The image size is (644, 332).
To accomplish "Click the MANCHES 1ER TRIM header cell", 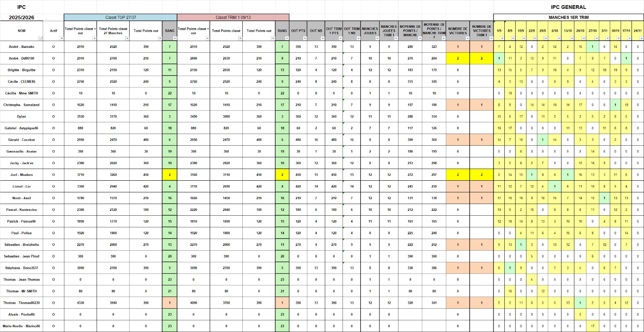I will 568,17.
